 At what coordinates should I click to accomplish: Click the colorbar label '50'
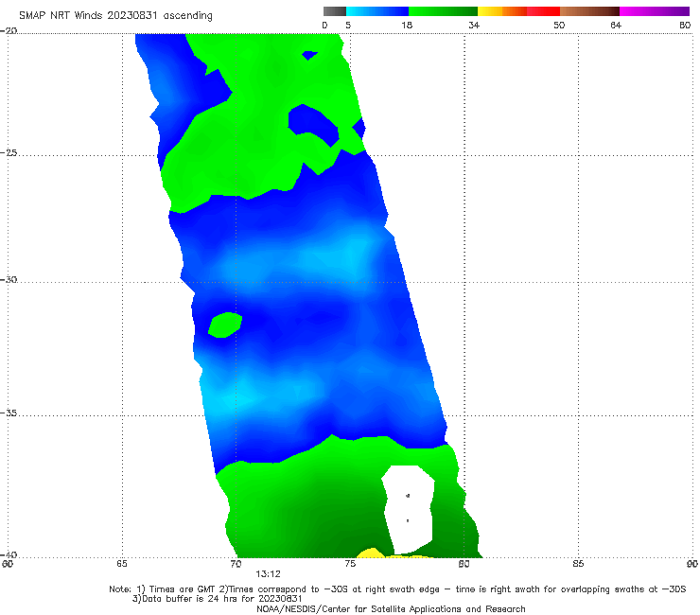click(559, 26)
